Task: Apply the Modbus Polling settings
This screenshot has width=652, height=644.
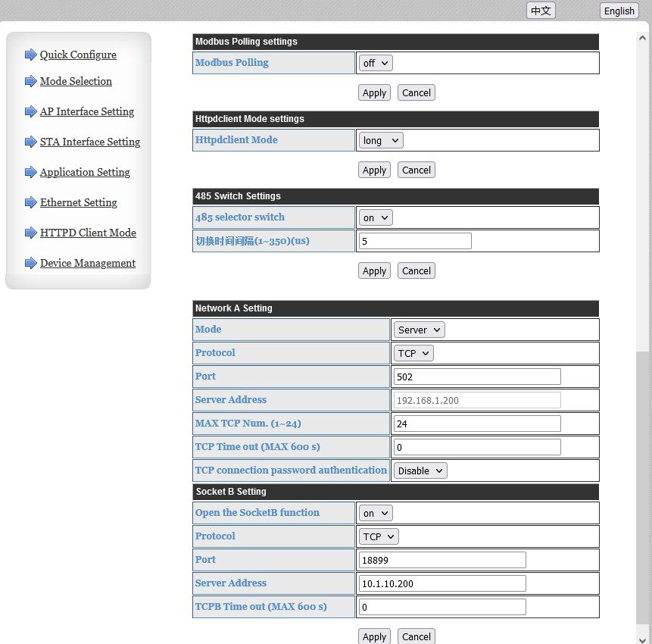Action: pyautogui.click(x=374, y=92)
